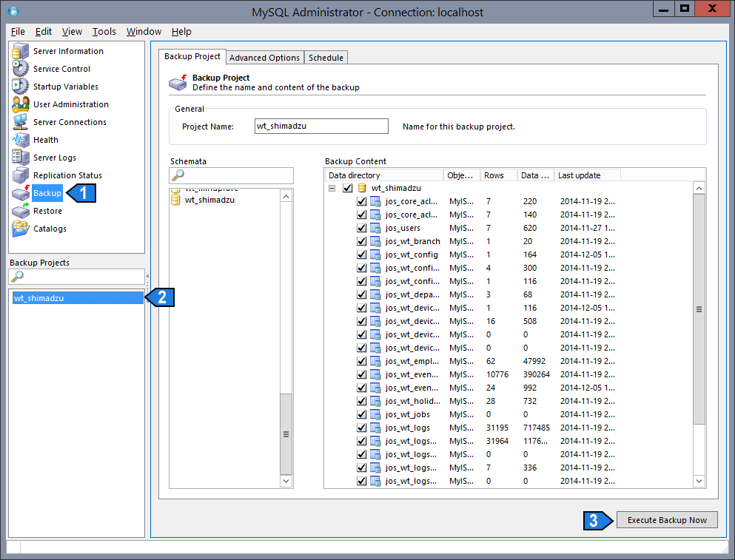The height and width of the screenshot is (560, 735).
Task: Click the table icon for jos_wt_depa...
Action: [375, 294]
